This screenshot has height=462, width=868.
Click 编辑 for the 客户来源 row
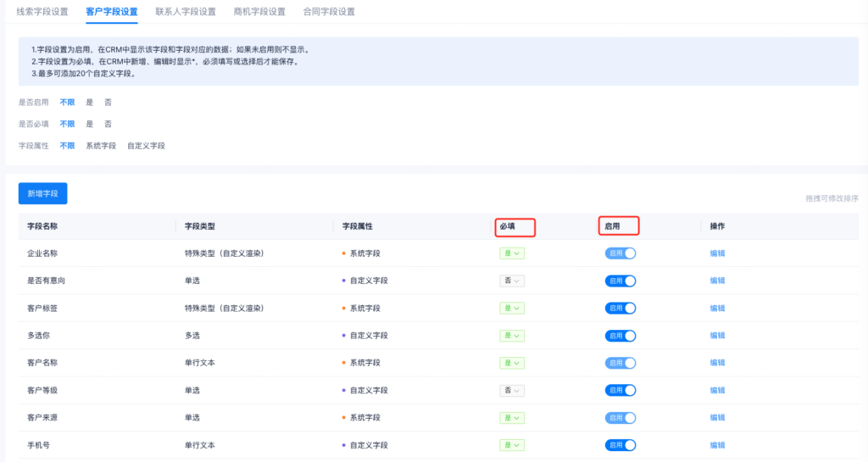[717, 418]
